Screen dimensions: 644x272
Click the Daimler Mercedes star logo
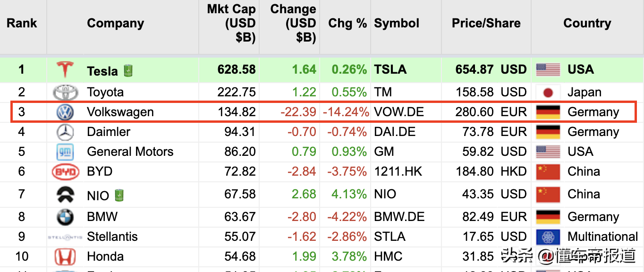coord(65,132)
